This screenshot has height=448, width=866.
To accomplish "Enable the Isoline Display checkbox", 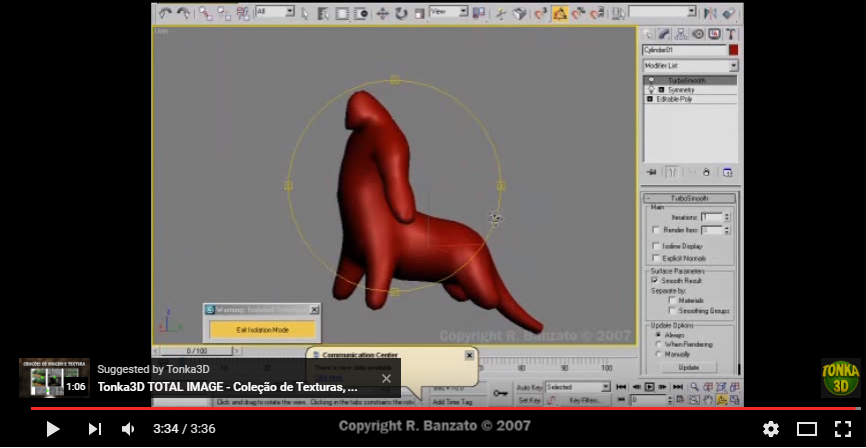I will coord(656,246).
